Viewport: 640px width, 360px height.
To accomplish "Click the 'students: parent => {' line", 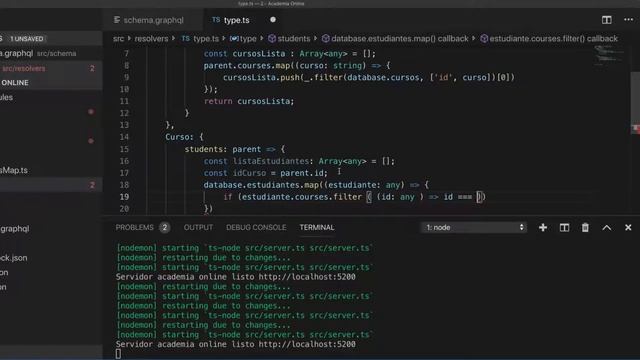I will click(235, 149).
